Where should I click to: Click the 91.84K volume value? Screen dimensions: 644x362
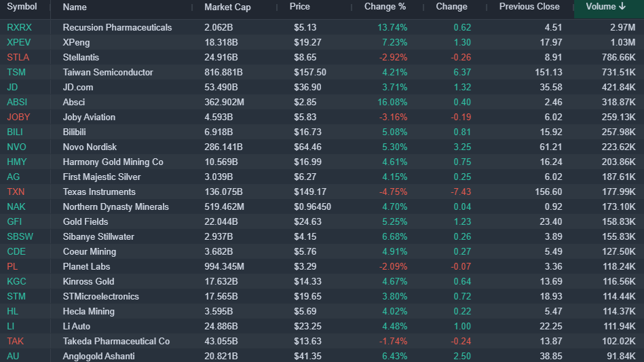point(621,357)
